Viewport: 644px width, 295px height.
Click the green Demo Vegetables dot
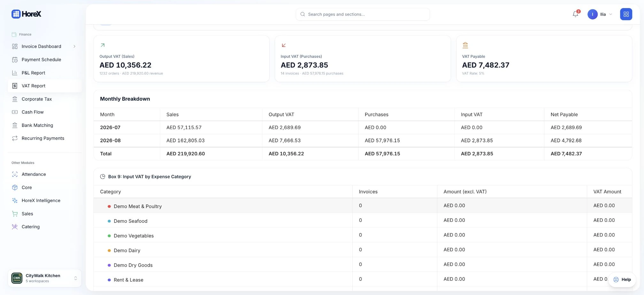(109, 236)
